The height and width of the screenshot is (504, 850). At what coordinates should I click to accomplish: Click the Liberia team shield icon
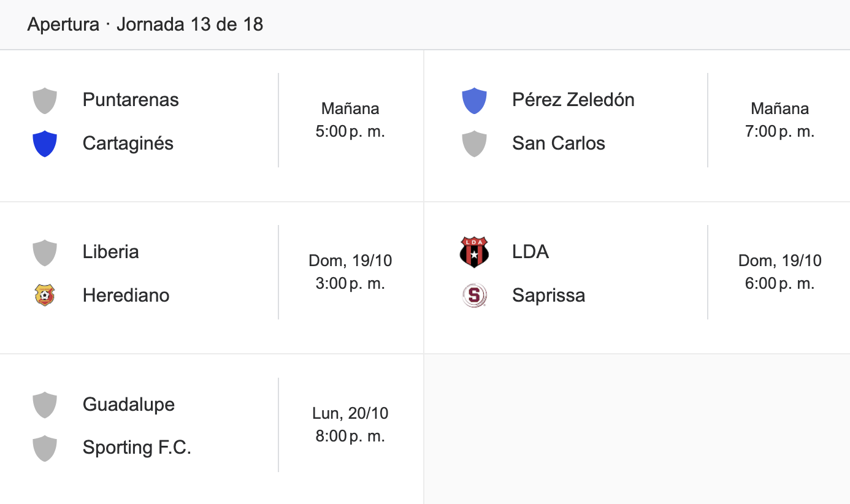point(45,253)
